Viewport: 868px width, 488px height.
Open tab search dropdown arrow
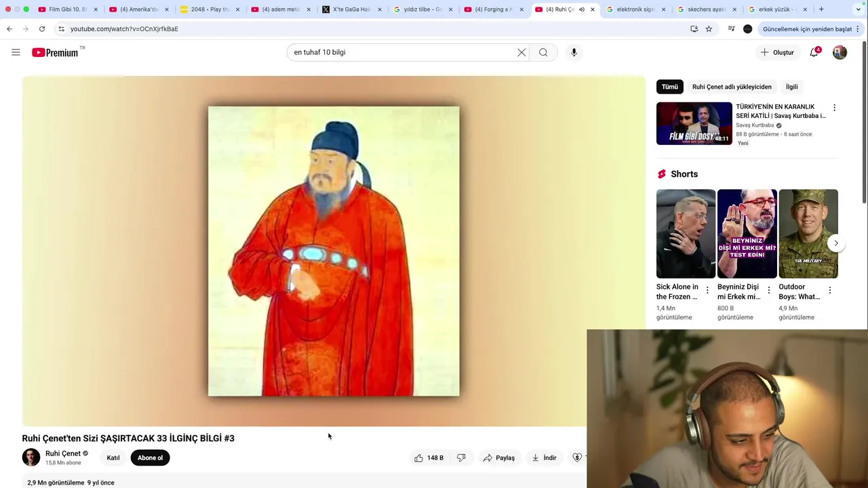pyautogui.click(x=859, y=9)
